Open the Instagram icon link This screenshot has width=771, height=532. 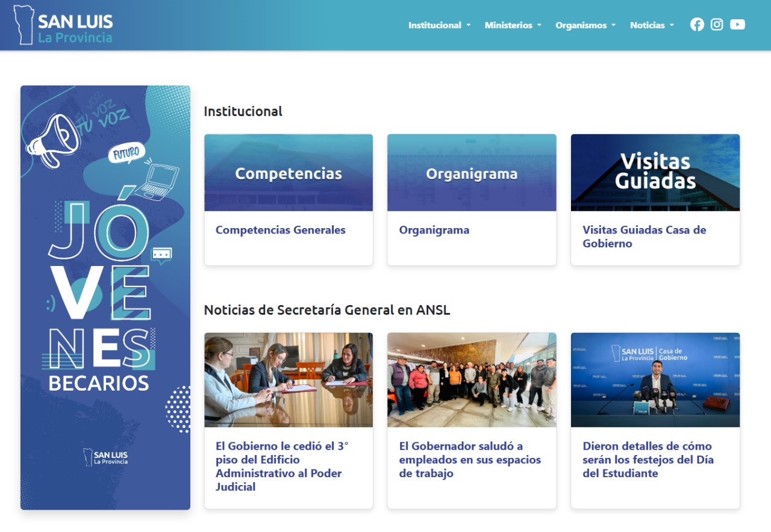click(717, 25)
